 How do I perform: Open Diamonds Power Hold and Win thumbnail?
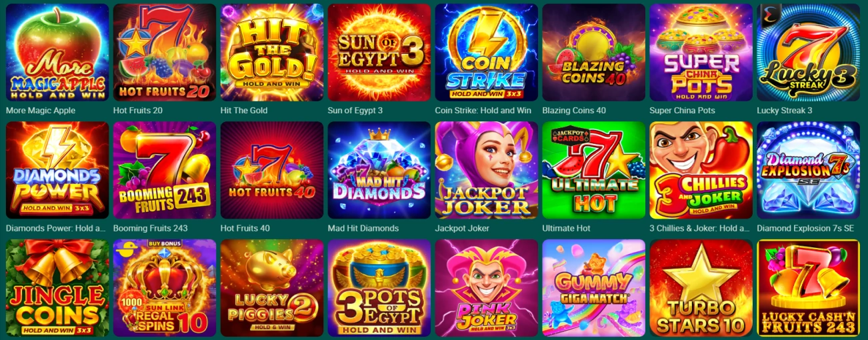click(57, 170)
